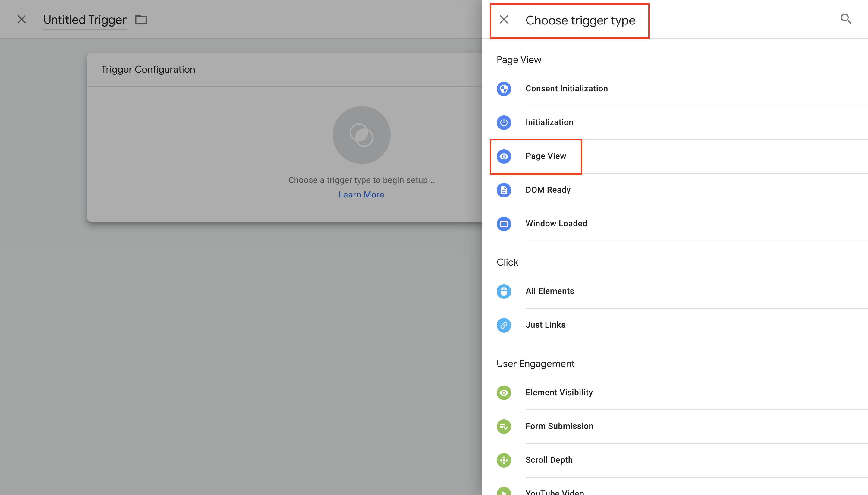Click the folder icon beside Untitled Trigger

(141, 20)
